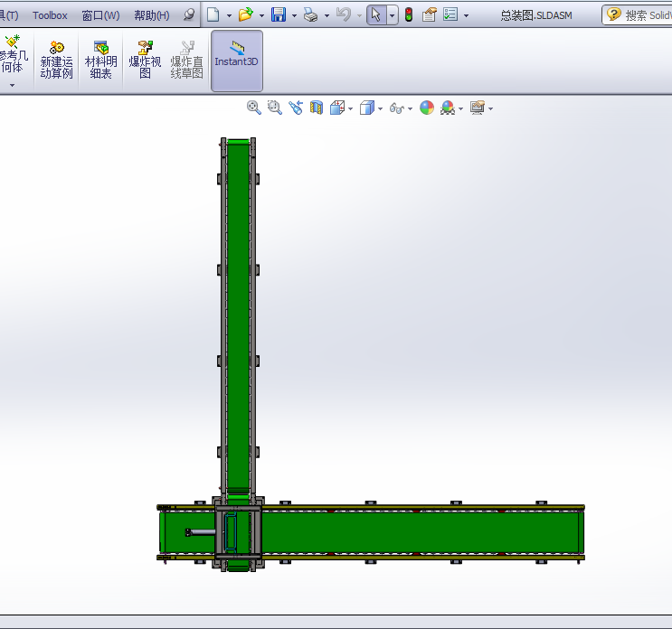Click Zoom to Area icon
672x629 pixels.
coord(274,108)
